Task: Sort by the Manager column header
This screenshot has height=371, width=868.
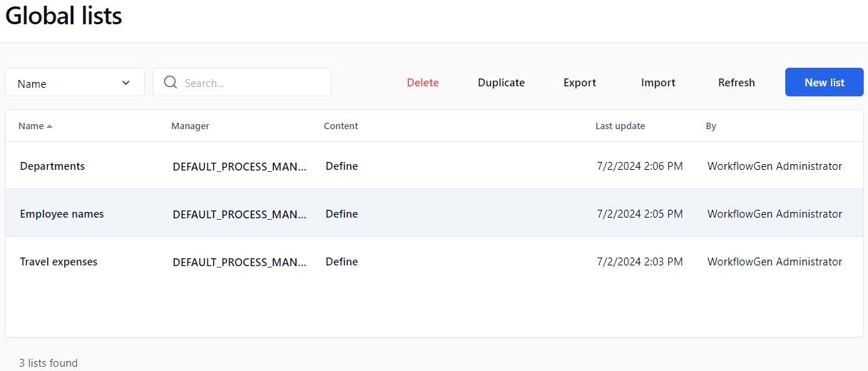Action: (190, 126)
